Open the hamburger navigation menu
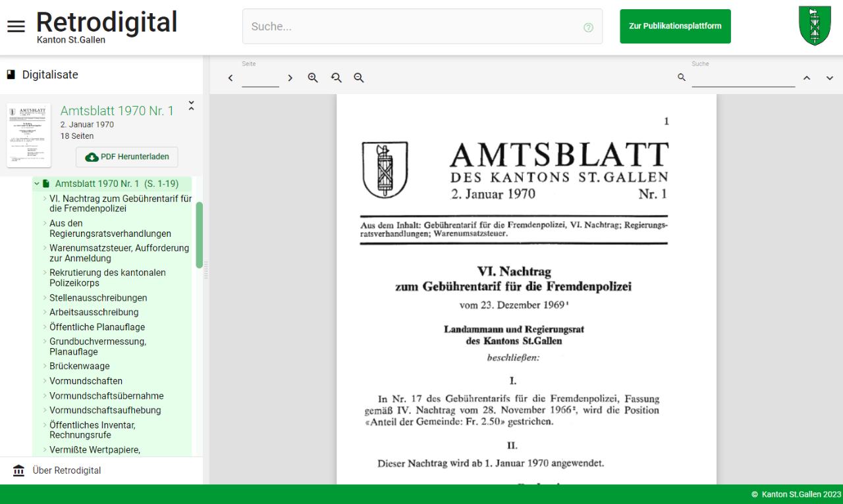The image size is (843, 504). pos(16,26)
